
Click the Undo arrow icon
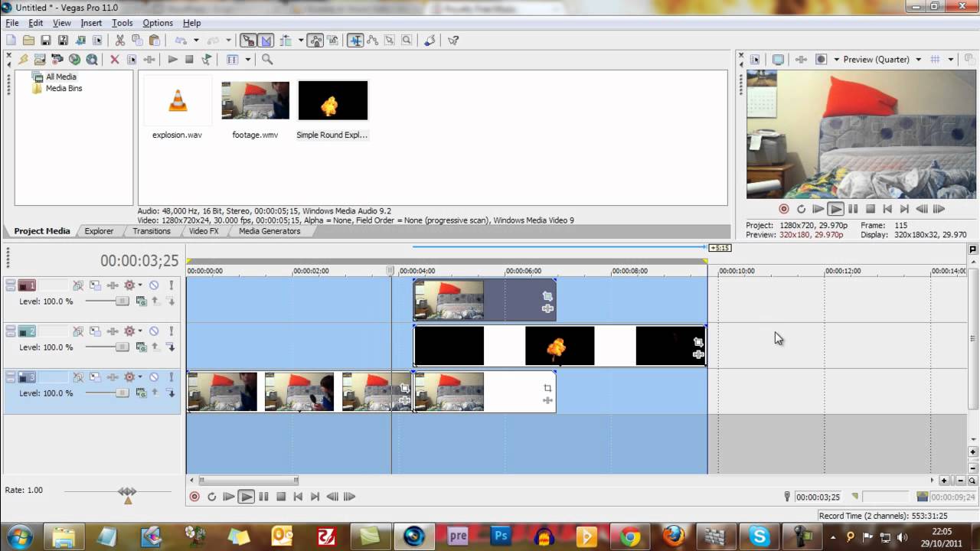181,41
